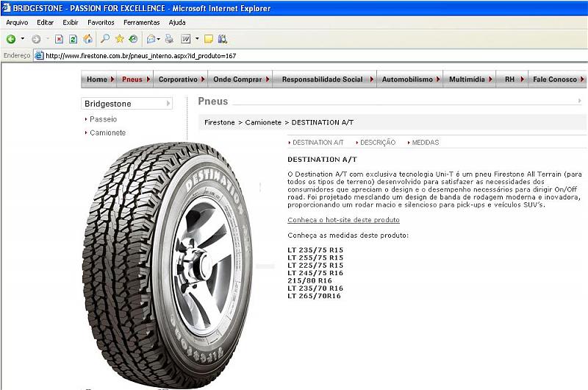Open the Home navigation tab
Screen dimensions: 588x390
click(x=99, y=79)
